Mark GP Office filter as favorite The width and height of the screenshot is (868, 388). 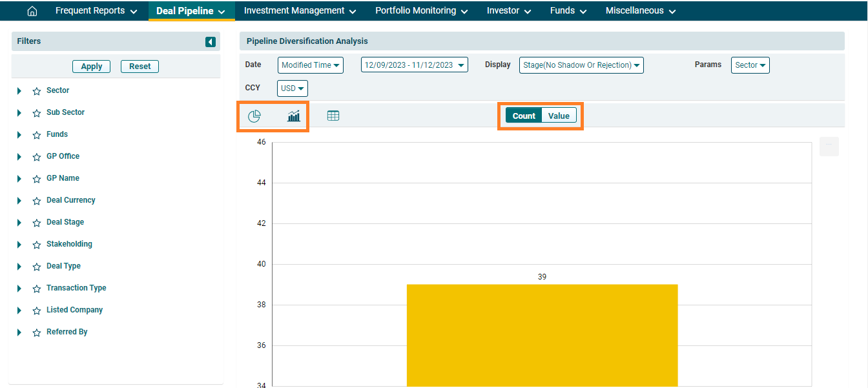pos(37,157)
